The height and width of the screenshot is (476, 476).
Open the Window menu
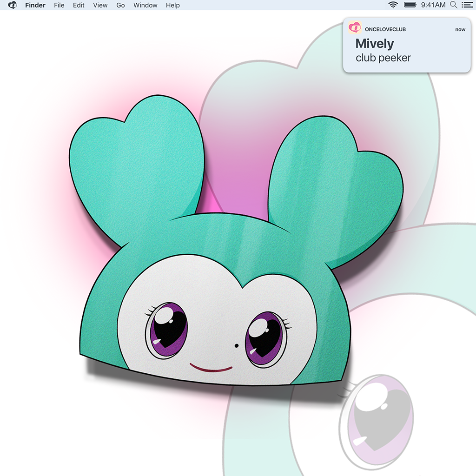(x=145, y=5)
